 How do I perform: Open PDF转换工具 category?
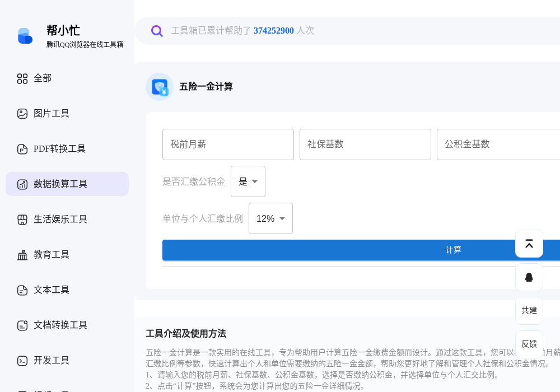pyautogui.click(x=67, y=149)
